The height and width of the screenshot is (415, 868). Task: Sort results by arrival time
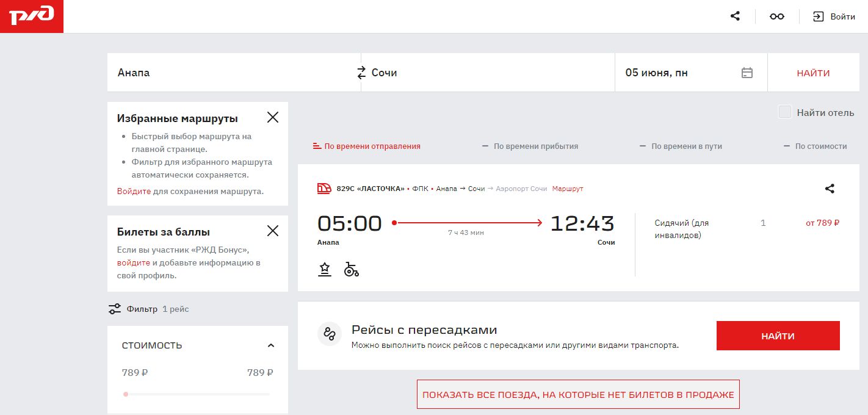click(530, 146)
